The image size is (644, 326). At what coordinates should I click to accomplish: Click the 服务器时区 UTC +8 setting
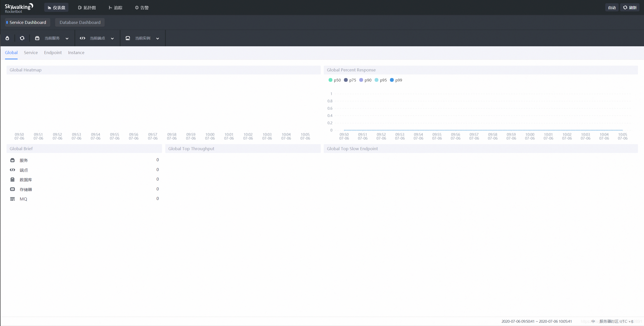click(616, 321)
